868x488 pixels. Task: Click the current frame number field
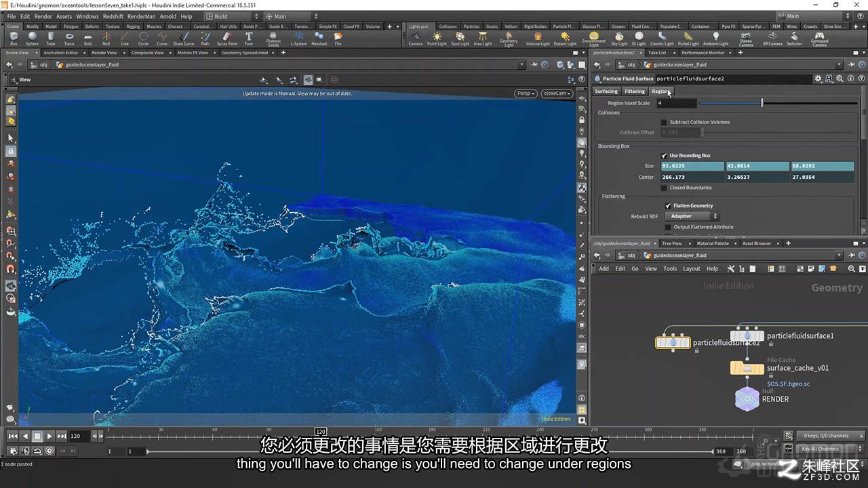point(79,436)
